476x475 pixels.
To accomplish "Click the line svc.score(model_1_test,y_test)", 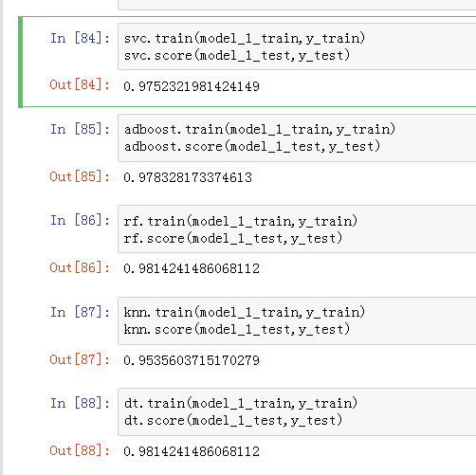I will pos(237,56).
